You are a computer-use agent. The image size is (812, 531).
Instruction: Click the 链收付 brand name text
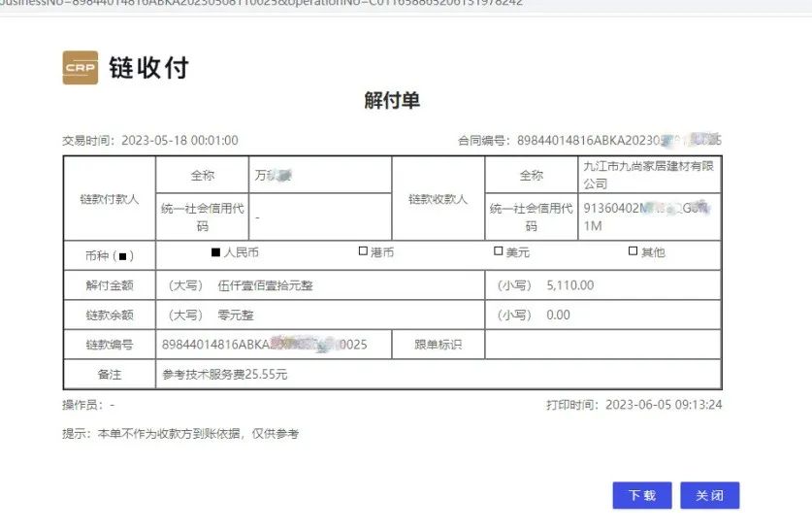coord(148,68)
